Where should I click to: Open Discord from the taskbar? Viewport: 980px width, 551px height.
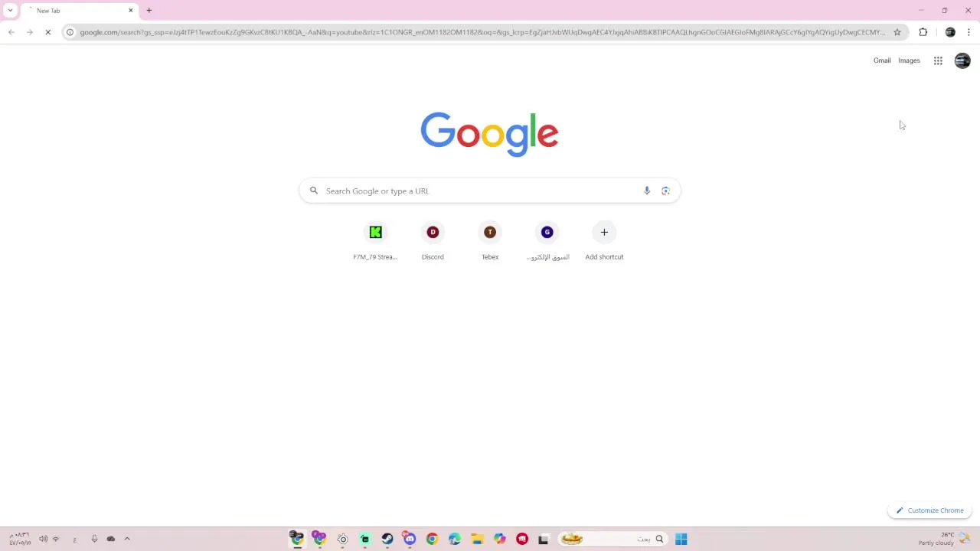[x=410, y=539]
